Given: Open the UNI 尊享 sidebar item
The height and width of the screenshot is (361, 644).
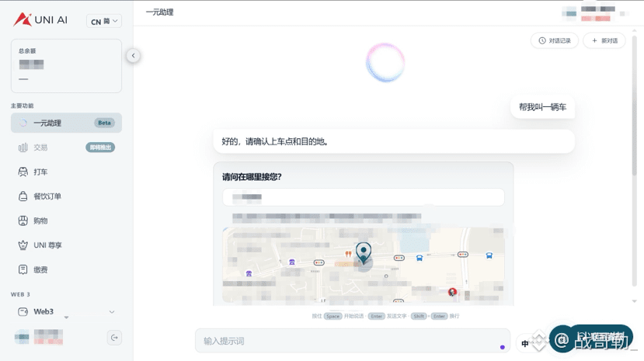Looking at the screenshot, I should (66, 245).
